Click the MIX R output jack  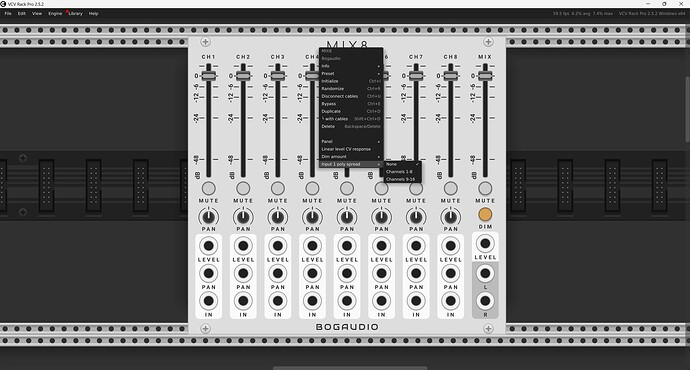point(485,301)
